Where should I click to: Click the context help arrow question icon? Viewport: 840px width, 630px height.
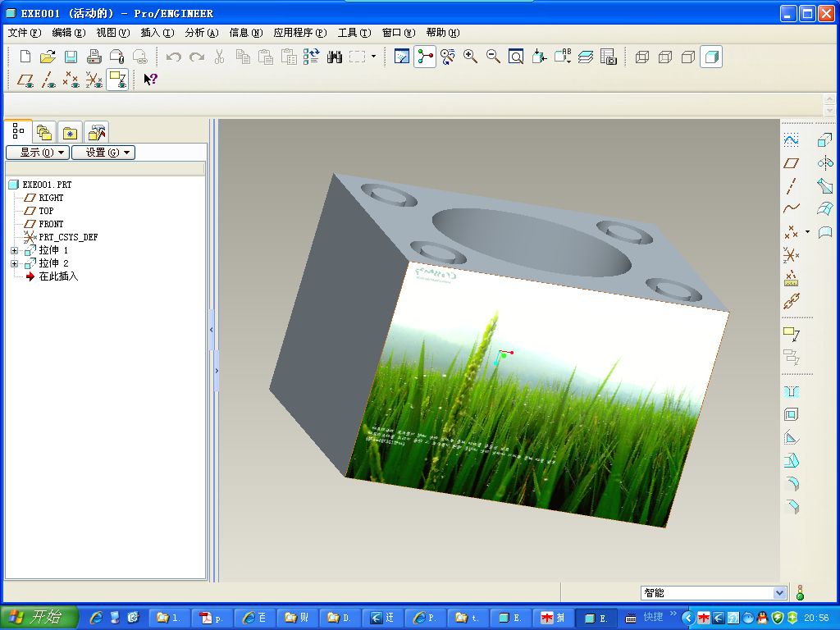(150, 80)
